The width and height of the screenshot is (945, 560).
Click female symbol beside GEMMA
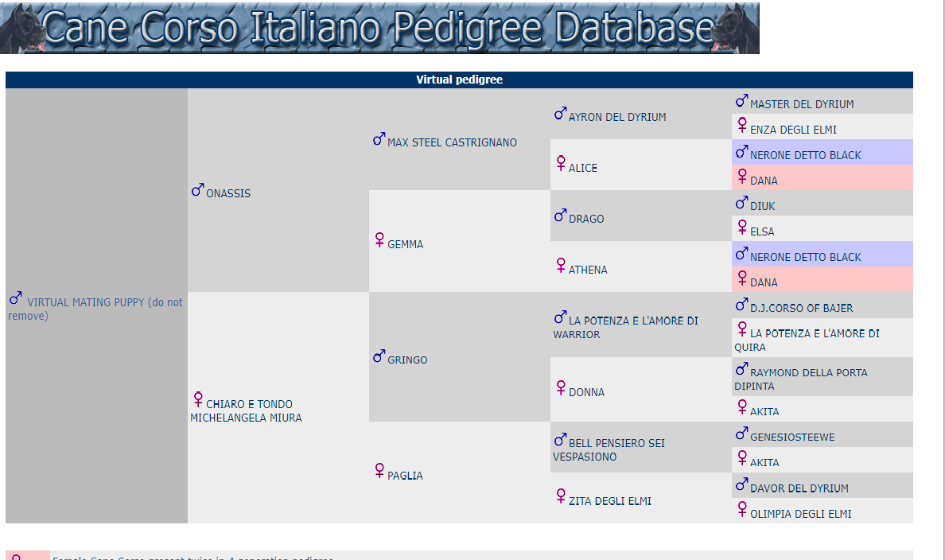pos(379,240)
